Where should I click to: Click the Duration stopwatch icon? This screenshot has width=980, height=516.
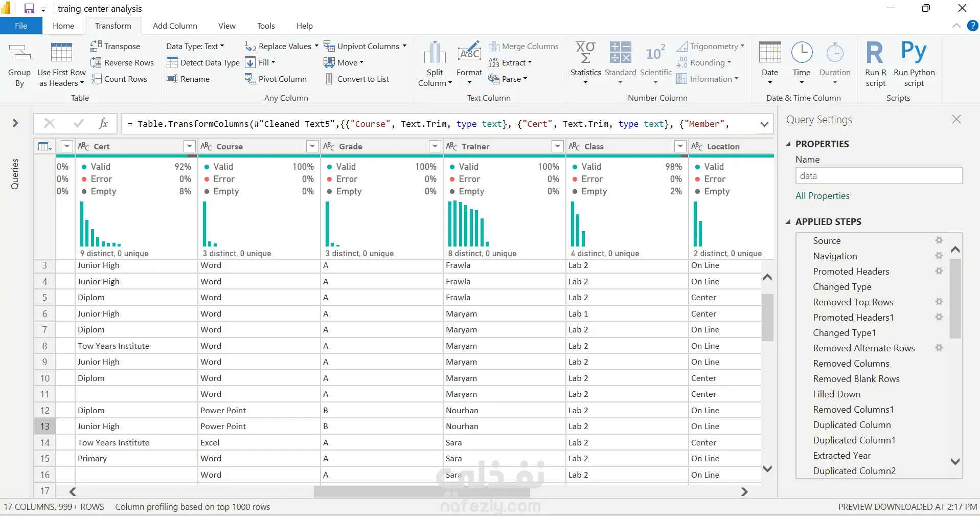[835, 53]
